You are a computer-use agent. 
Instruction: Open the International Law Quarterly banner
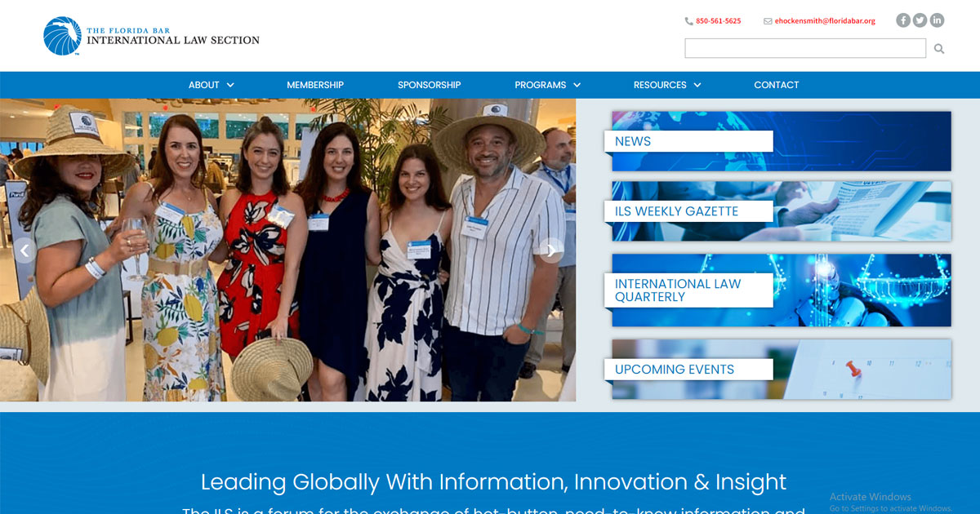tap(782, 290)
